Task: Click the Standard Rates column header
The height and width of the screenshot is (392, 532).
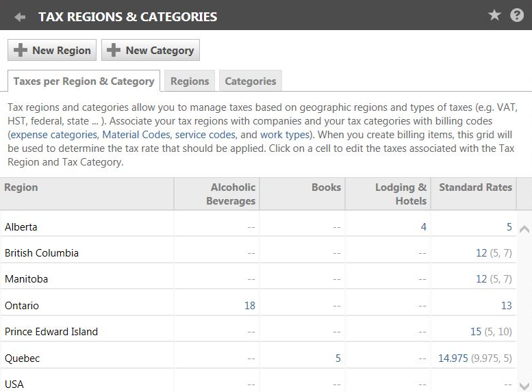Action: point(475,187)
